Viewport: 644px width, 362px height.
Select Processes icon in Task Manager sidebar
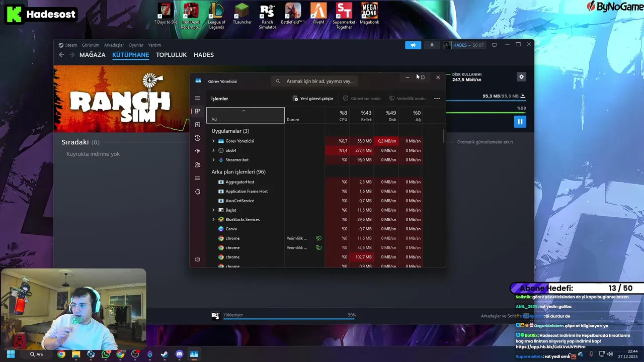(198, 111)
